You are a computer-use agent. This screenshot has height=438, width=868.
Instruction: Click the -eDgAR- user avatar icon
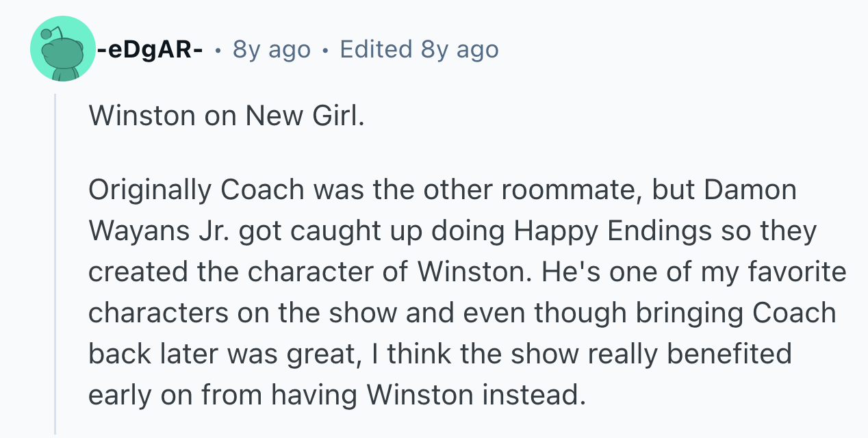(x=63, y=49)
